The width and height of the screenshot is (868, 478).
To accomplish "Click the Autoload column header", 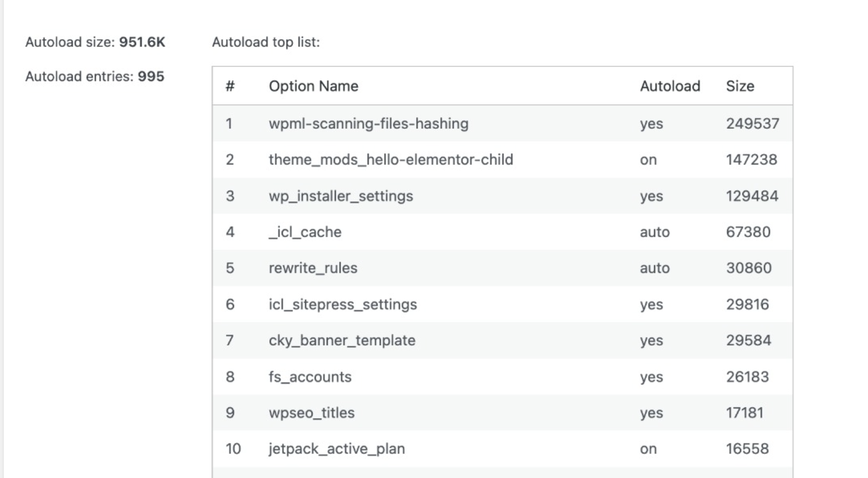I will pos(670,86).
